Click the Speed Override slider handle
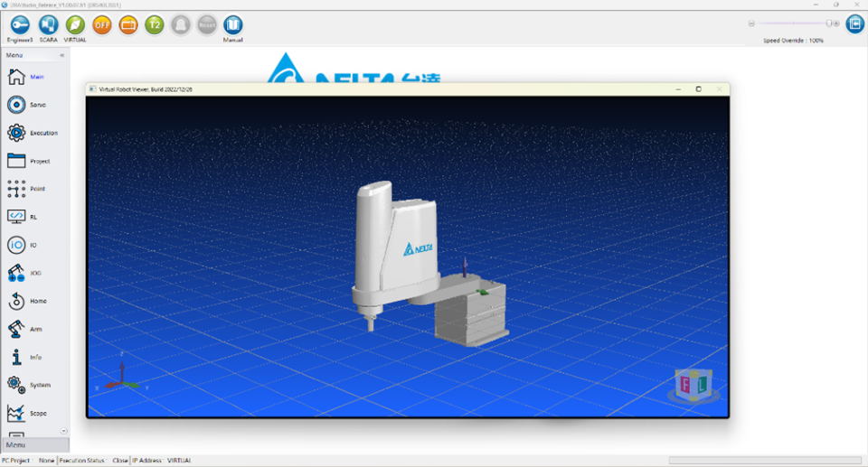 tap(829, 23)
